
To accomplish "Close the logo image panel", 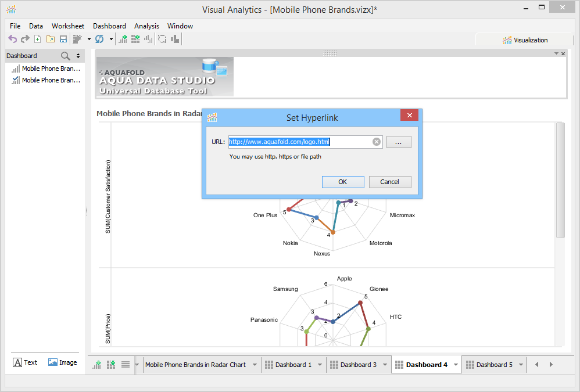I will pyautogui.click(x=563, y=53).
